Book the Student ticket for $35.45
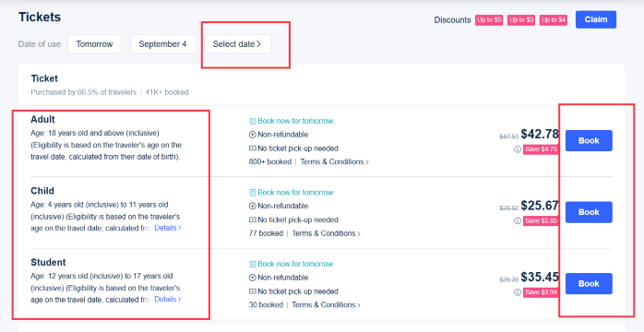This screenshot has height=332, width=644. click(589, 283)
